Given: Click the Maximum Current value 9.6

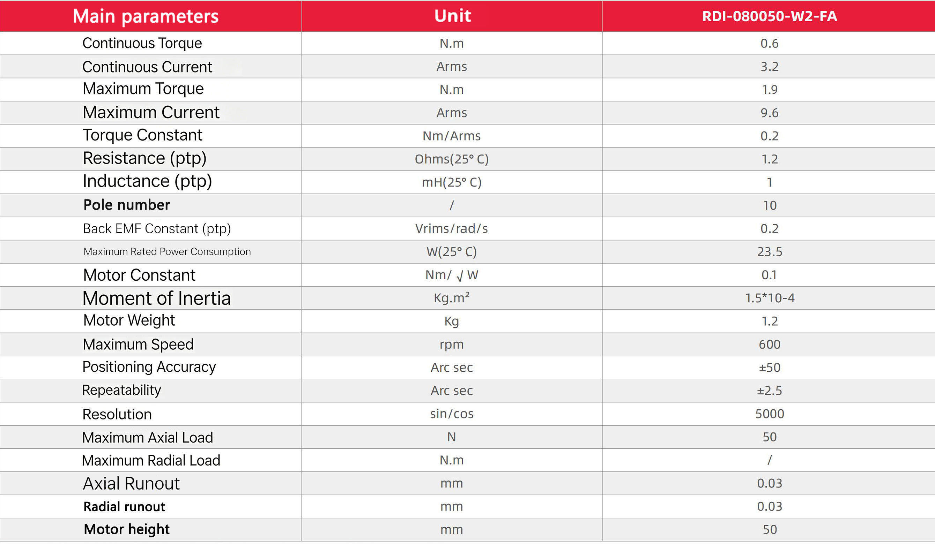Looking at the screenshot, I should (x=769, y=112).
